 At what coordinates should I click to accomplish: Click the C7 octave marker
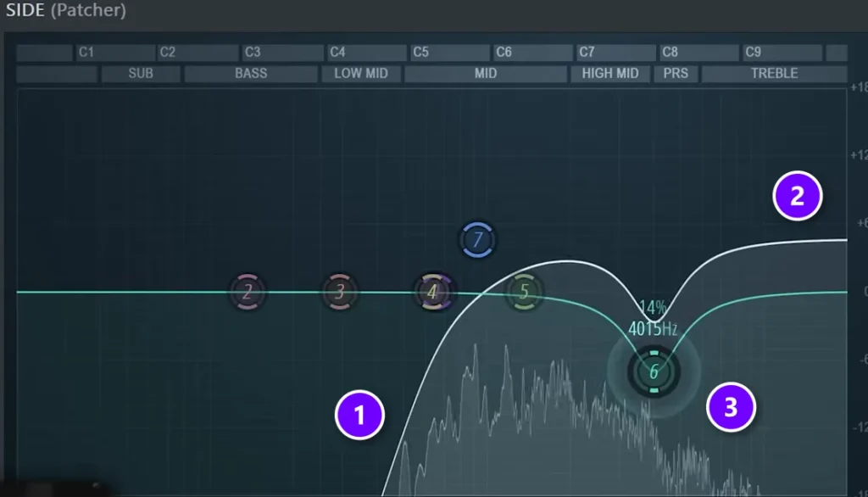pos(615,53)
